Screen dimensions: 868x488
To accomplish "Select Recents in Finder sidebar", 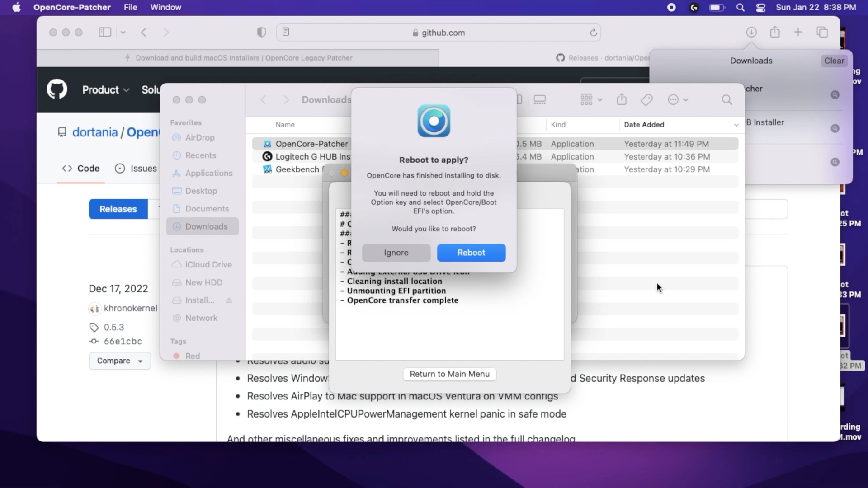I will [202, 155].
